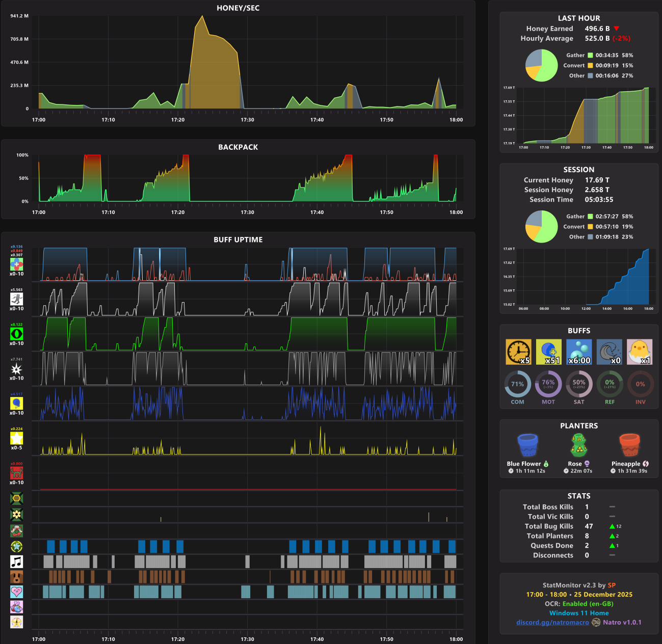
Task: Click the OCR: Enabled (en-GB) text
Action: click(579, 604)
